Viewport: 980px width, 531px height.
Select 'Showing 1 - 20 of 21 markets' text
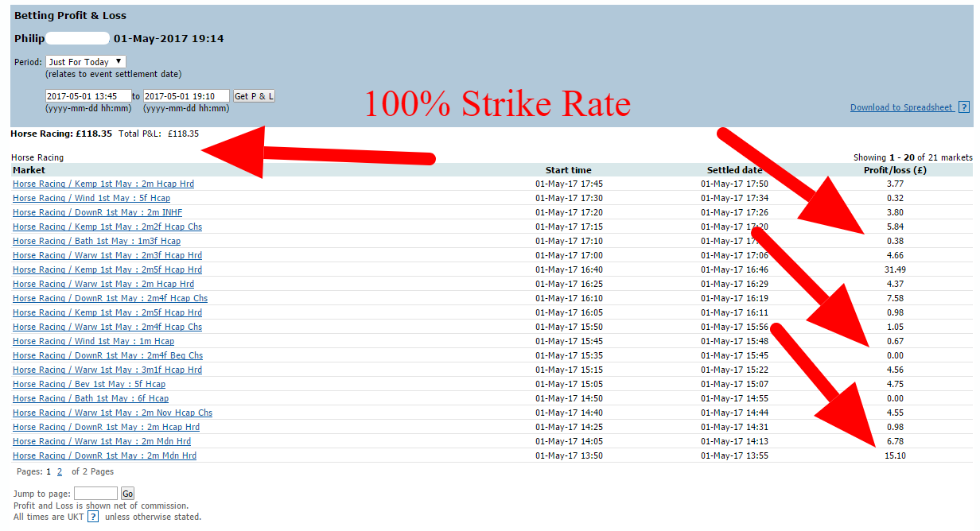(912, 157)
